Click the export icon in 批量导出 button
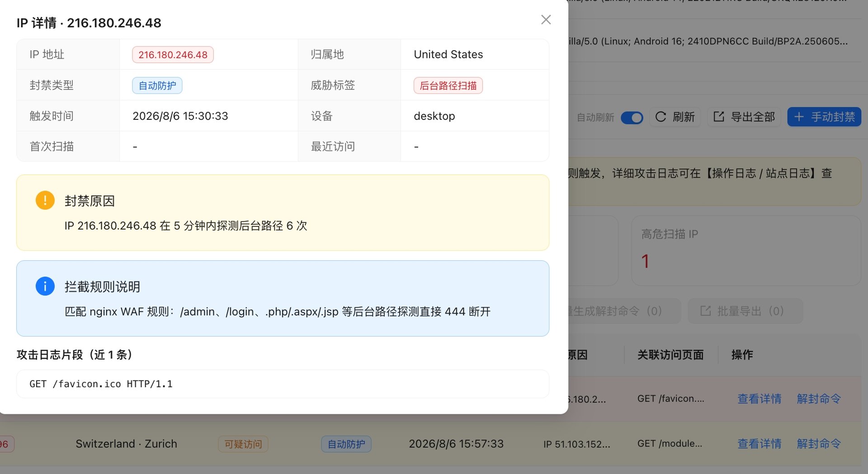Viewport: 868px width, 474px height. (705, 311)
